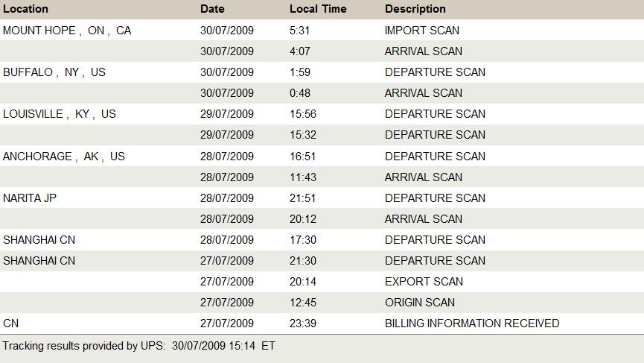
Task: Click the 21:51 local time cell
Action: click(303, 198)
